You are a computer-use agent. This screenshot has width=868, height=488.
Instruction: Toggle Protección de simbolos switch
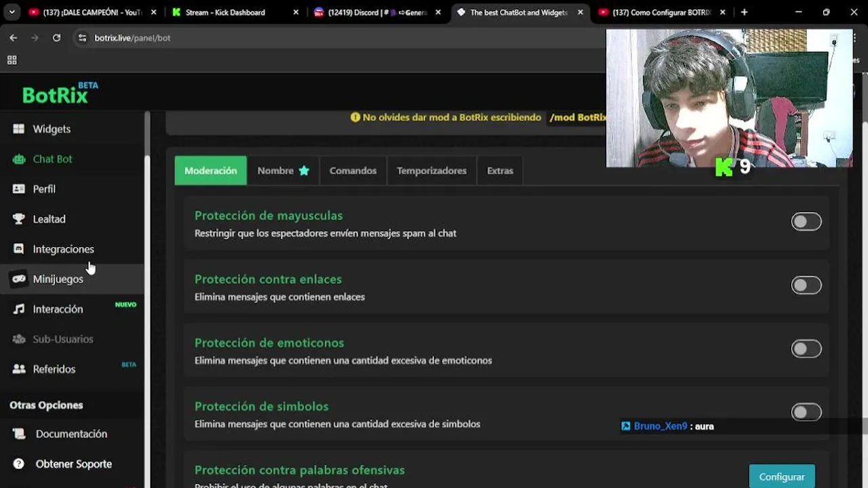806,412
